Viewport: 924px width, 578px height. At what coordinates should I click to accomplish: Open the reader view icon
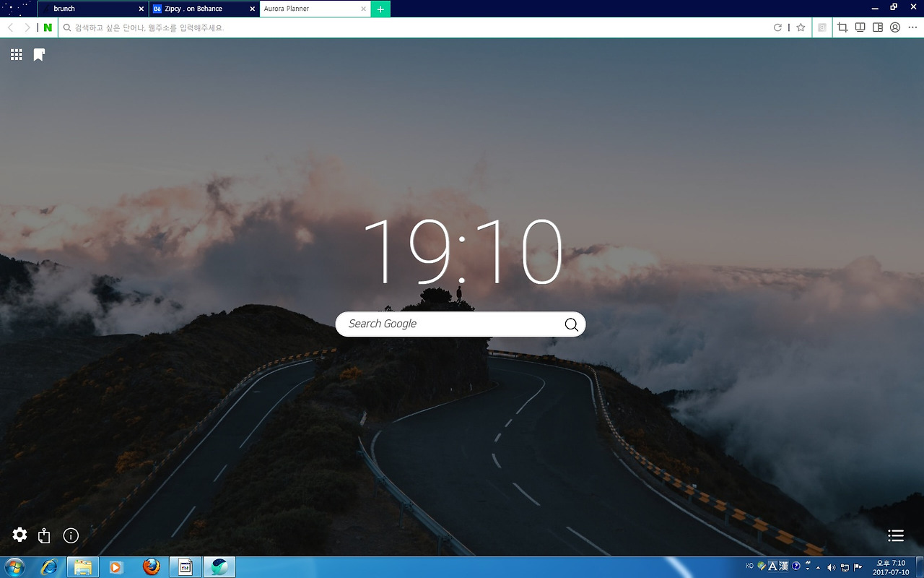coord(860,27)
